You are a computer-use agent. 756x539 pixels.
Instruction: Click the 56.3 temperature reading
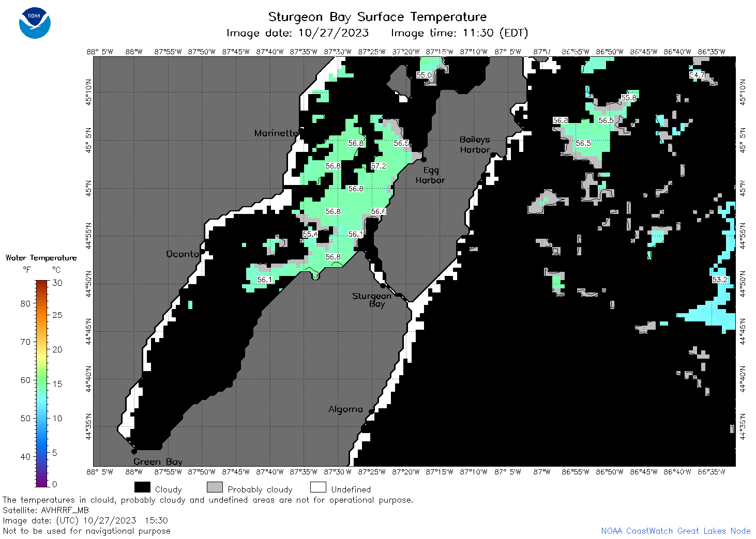pyautogui.click(x=561, y=120)
